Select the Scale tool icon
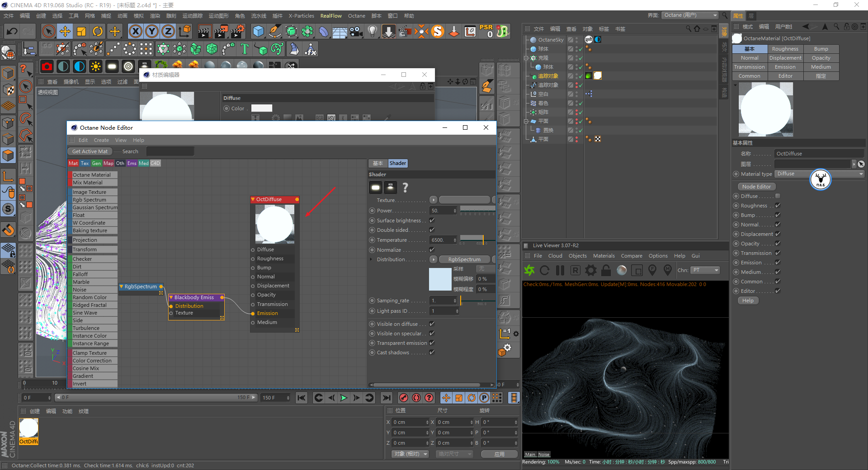This screenshot has height=470, width=868. click(81, 31)
